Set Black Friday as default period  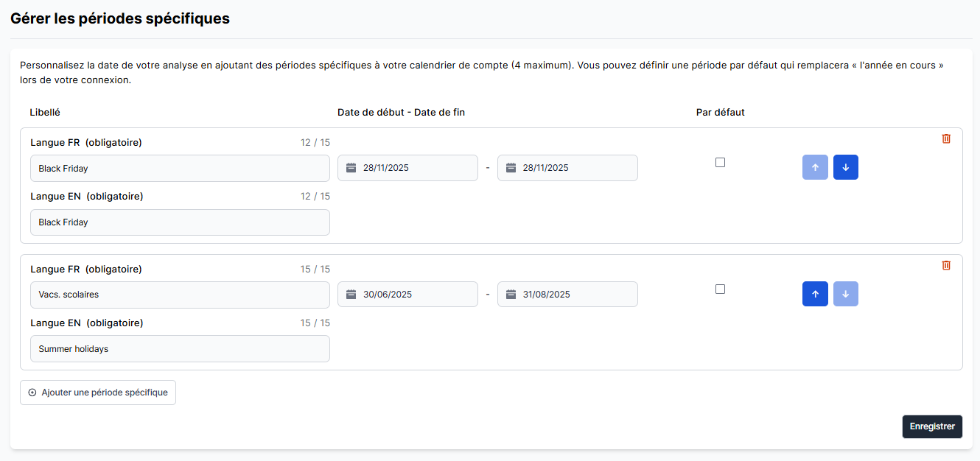[x=720, y=163]
